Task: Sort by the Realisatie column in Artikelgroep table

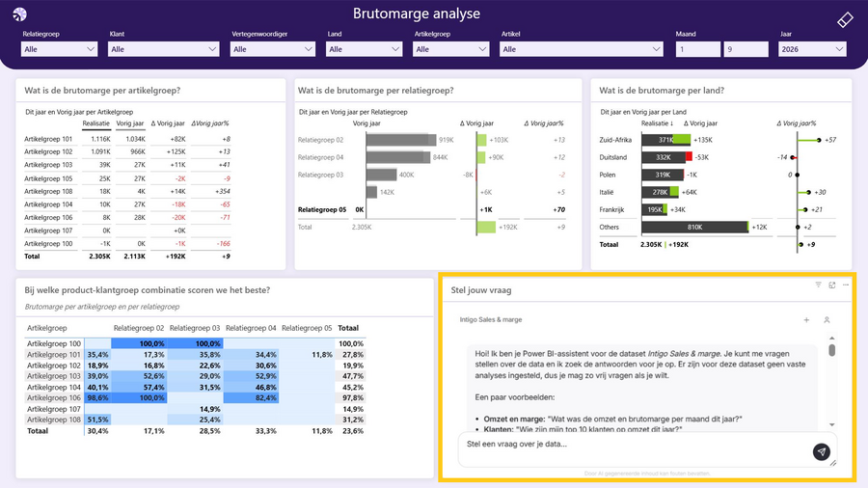Action: coord(96,123)
